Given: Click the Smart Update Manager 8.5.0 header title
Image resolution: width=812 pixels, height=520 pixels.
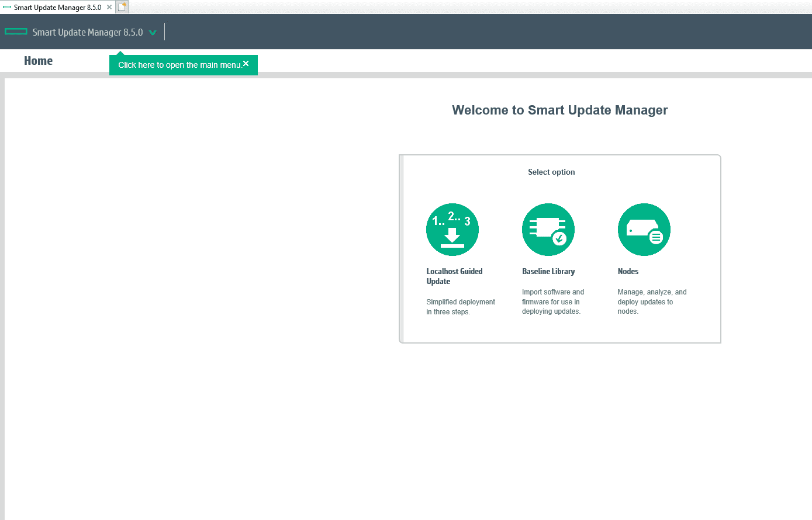Looking at the screenshot, I should click(88, 32).
